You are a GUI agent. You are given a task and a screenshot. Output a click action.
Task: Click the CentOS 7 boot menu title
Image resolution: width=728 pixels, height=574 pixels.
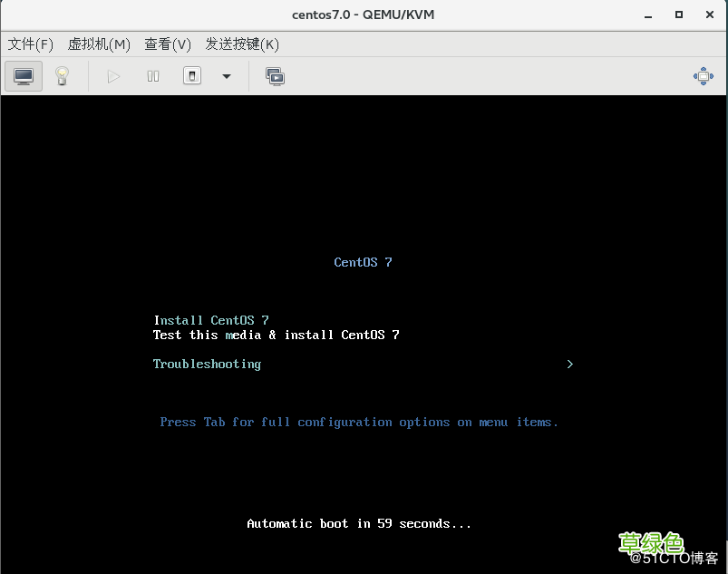tap(363, 262)
